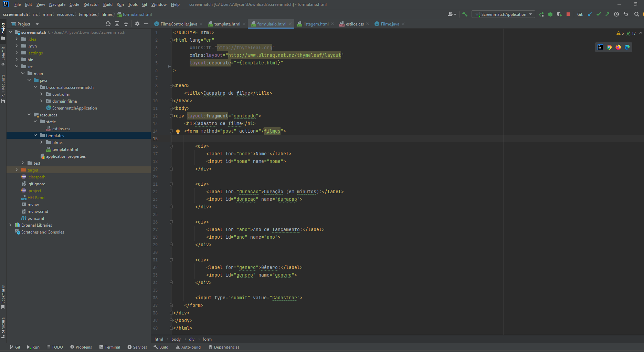This screenshot has height=352, width=644.
Task: Update project with the blue Git arrow
Action: tap(590, 14)
